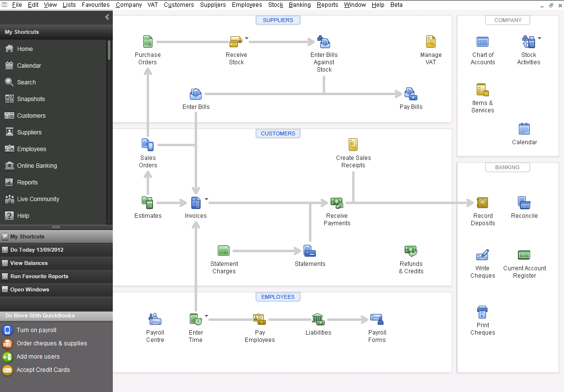Collapse the sidebar using the left-pointing chevron
Screen dimensions: 564x392
(107, 17)
